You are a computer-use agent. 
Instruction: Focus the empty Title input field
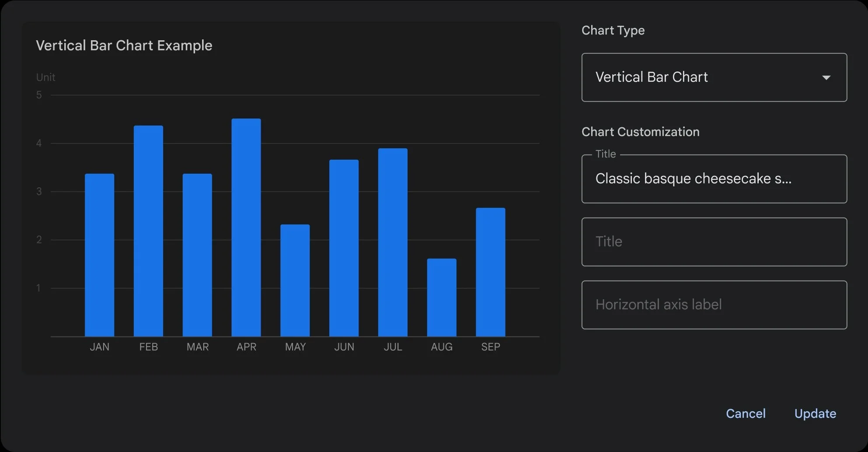pyautogui.click(x=714, y=242)
